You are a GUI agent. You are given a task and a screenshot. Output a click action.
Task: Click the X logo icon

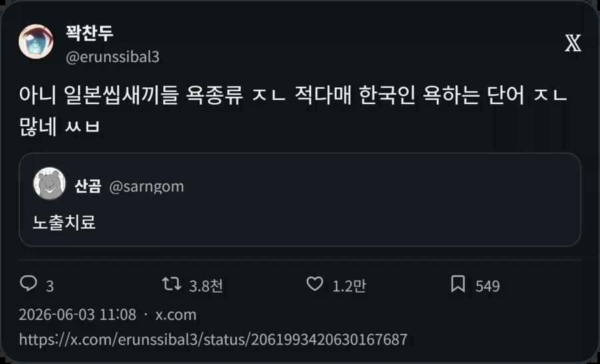pos(573,43)
